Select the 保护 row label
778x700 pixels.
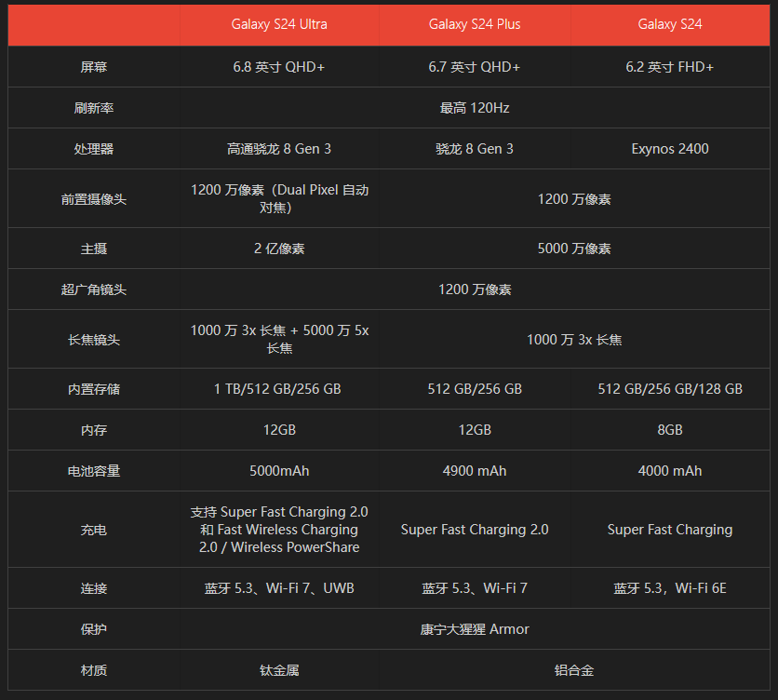[94, 629]
